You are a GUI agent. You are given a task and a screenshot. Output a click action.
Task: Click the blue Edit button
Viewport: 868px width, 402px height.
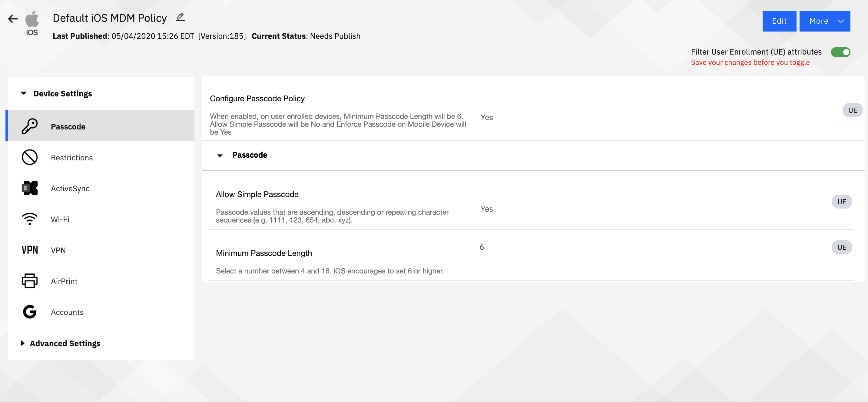click(x=779, y=21)
